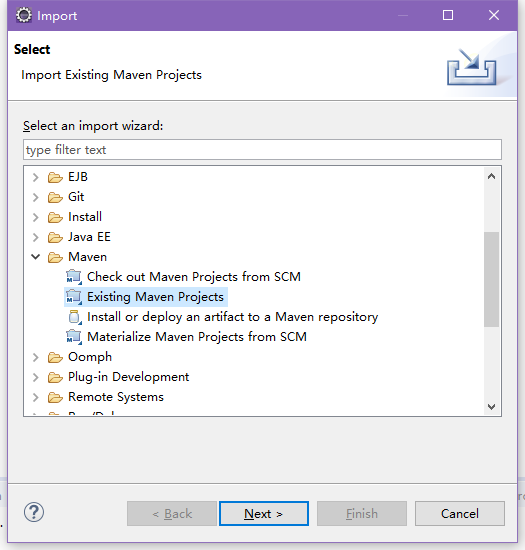Select "Install or deploy an artifact to a Maven repository"
The image size is (525, 550).
click(233, 317)
